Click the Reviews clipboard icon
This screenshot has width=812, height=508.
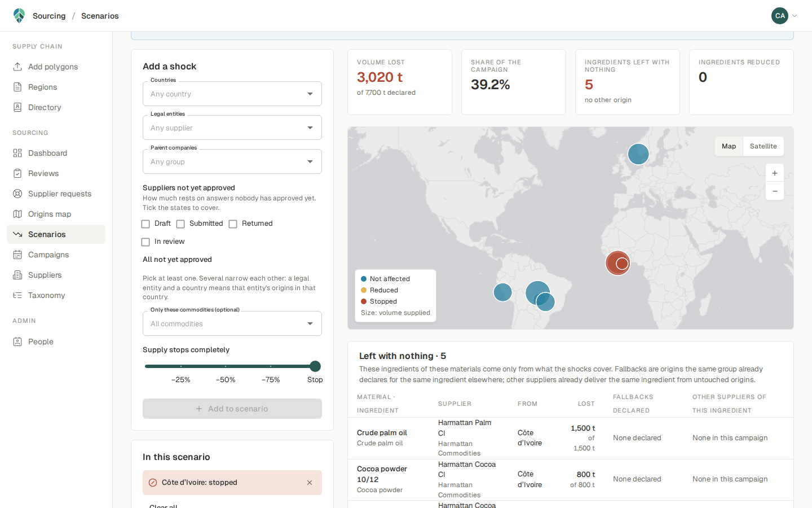[x=17, y=173]
